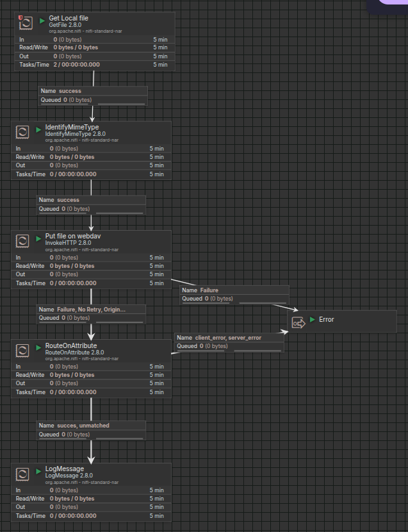Click the running status arrow of LogMessage
408x532 pixels.
coord(38,472)
